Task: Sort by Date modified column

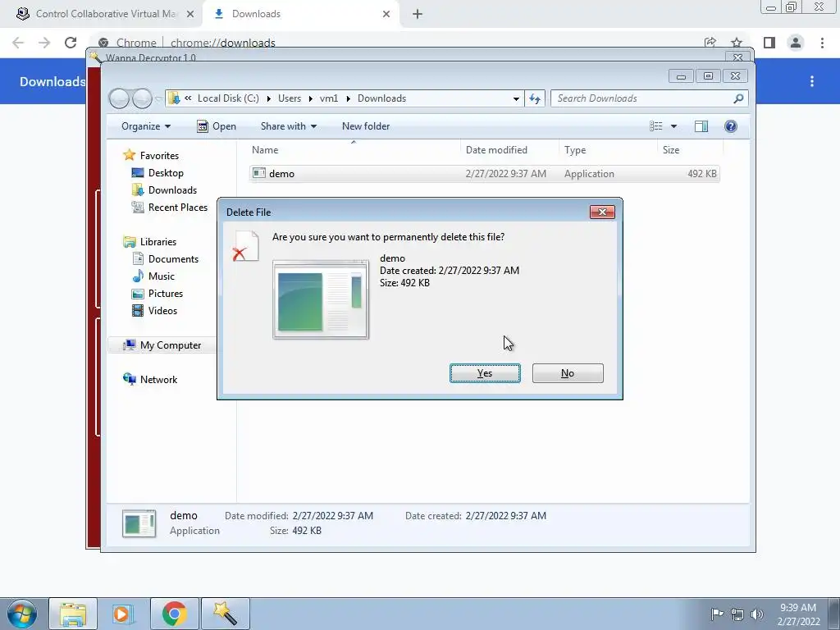Action: coord(509,150)
